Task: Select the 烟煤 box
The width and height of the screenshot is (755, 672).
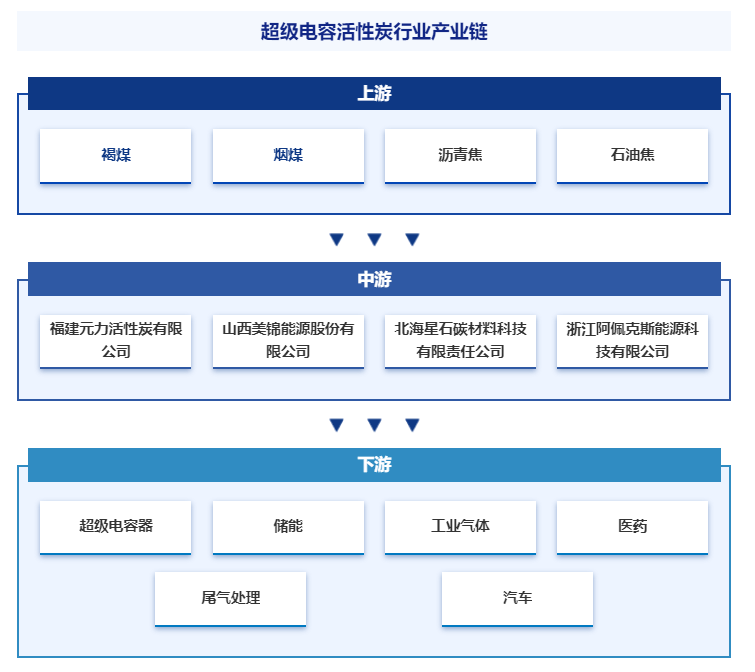Action: coord(288,155)
